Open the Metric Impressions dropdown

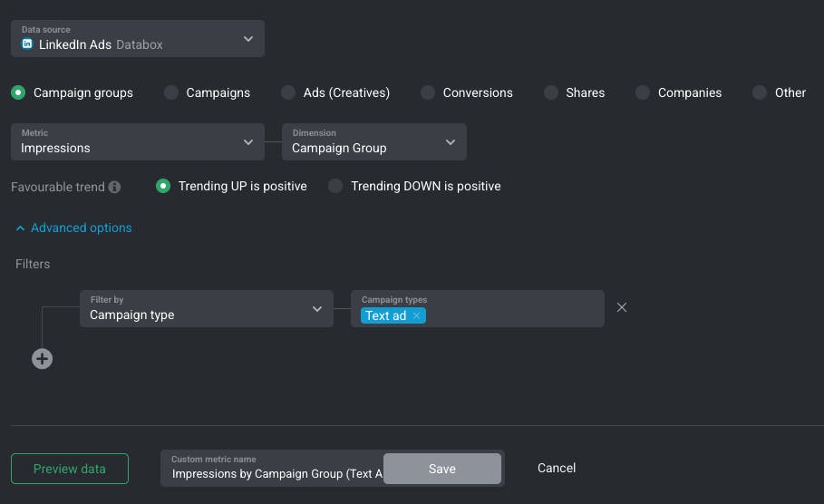[138, 142]
